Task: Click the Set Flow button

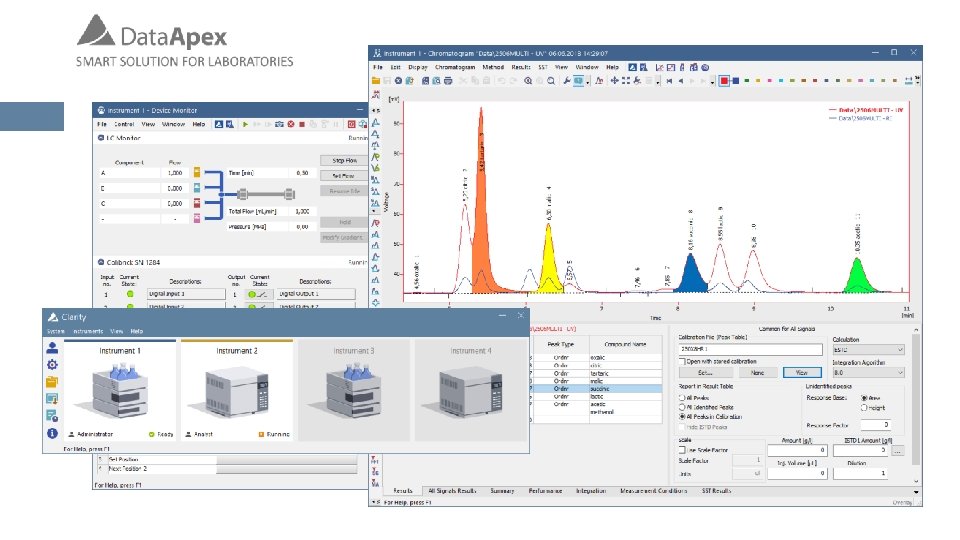Action: (x=344, y=176)
